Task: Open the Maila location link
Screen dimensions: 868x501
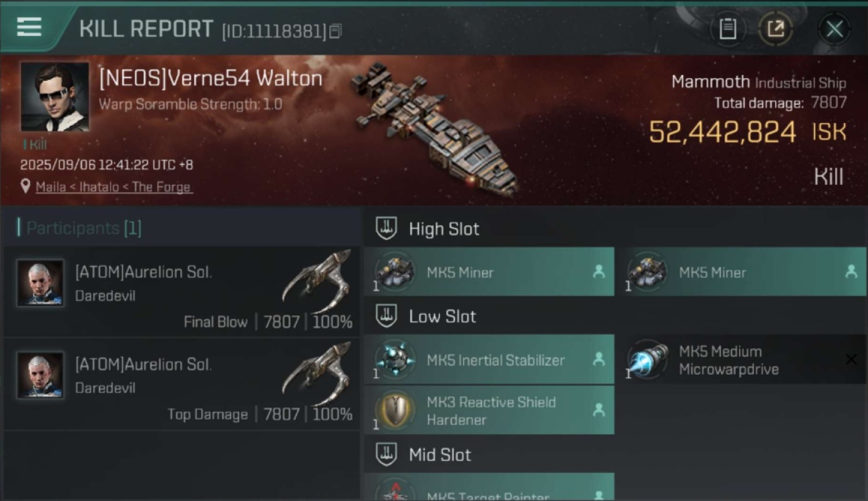Action: click(x=114, y=187)
